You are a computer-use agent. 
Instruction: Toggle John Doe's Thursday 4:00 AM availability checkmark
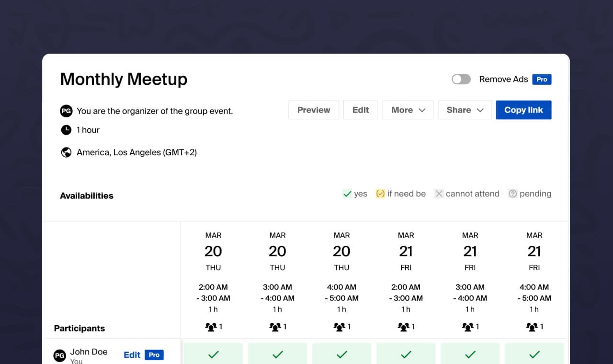(341, 354)
